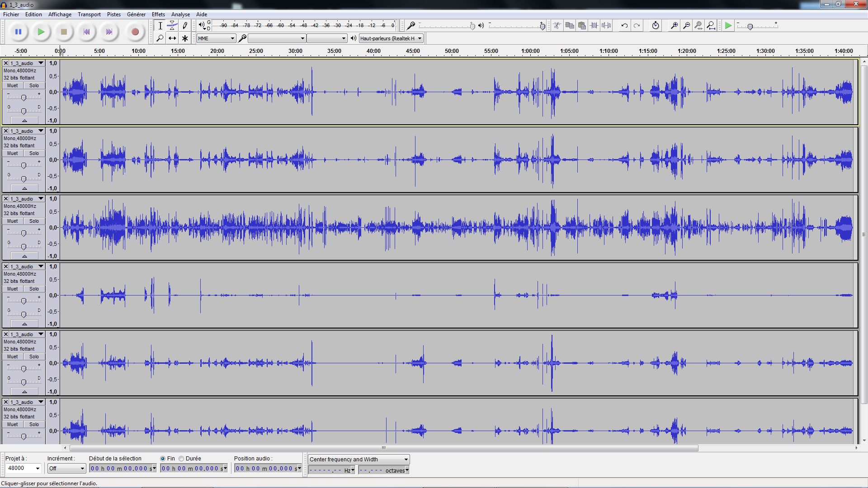This screenshot has width=868, height=488.
Task: Open the Aide menu
Action: (x=202, y=14)
